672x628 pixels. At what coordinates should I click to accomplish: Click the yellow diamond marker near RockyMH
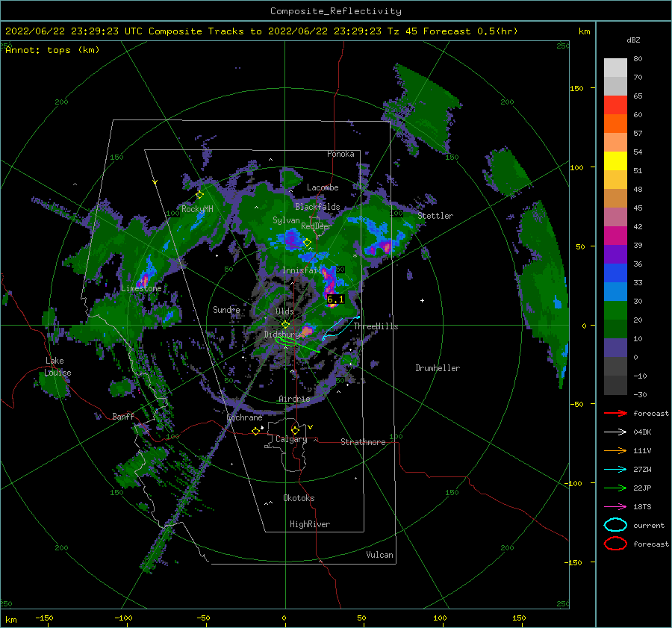pos(199,195)
